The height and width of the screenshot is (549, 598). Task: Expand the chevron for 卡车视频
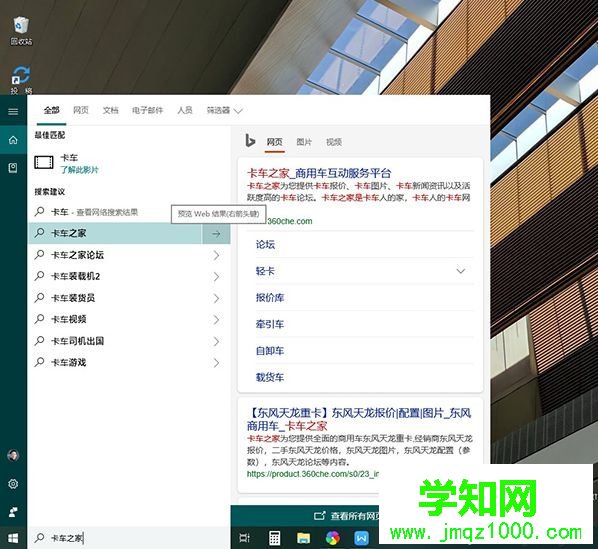tap(216, 319)
